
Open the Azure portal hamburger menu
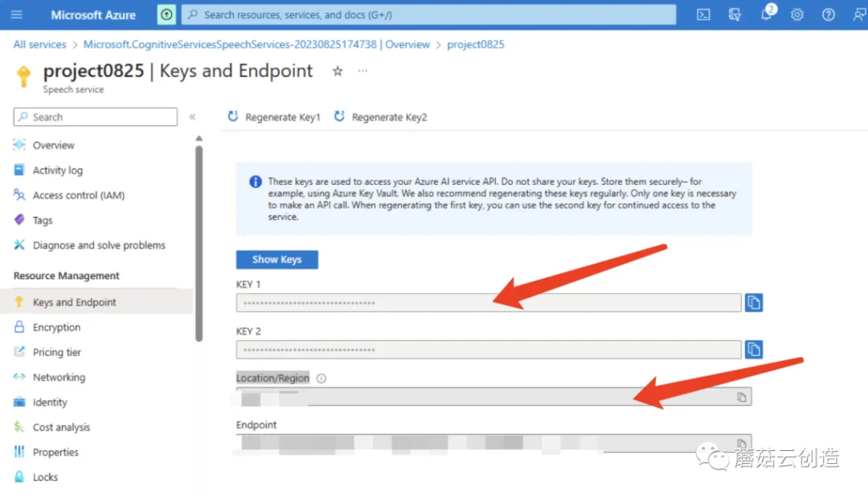pyautogui.click(x=17, y=14)
